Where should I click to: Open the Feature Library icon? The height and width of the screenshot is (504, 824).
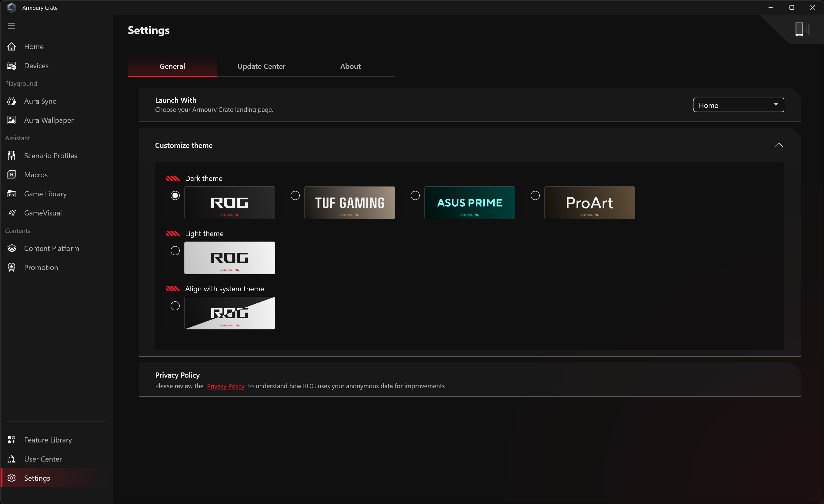click(12, 440)
